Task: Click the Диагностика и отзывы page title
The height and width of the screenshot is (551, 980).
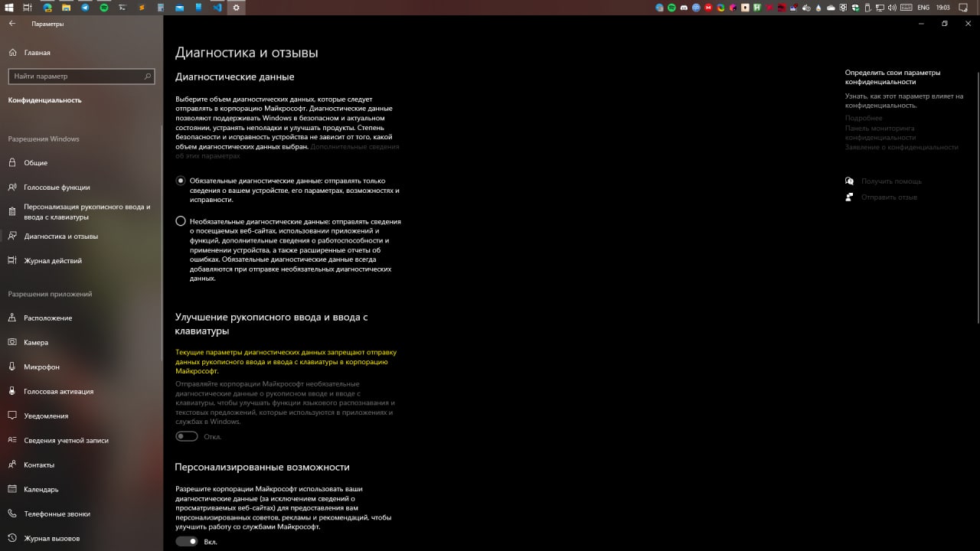Action: pyautogui.click(x=247, y=53)
